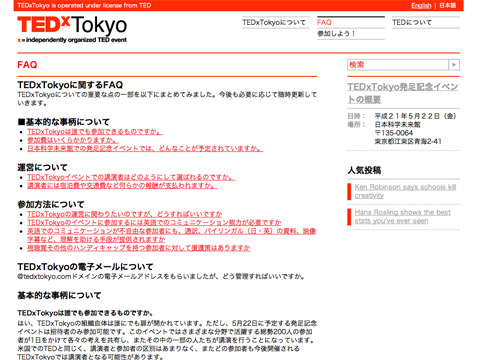
Task: Click the postal code 〒135-0064
Action: [x=393, y=133]
